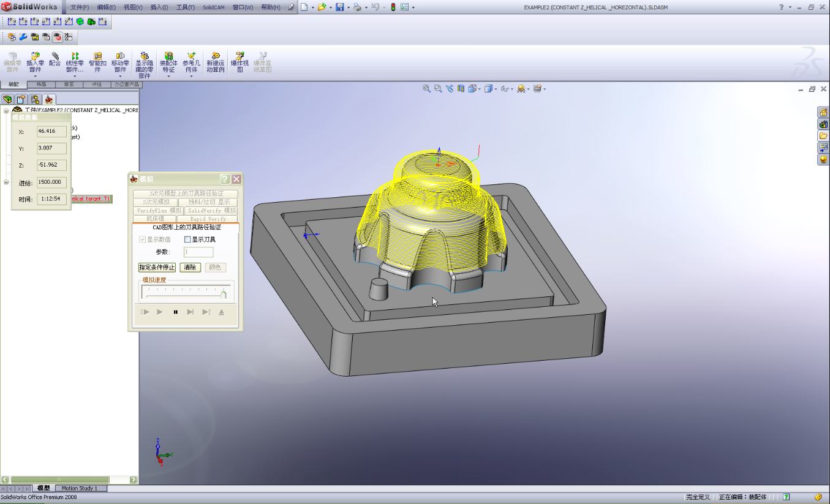Click the Zoom to Area icon

pyautogui.click(x=438, y=89)
